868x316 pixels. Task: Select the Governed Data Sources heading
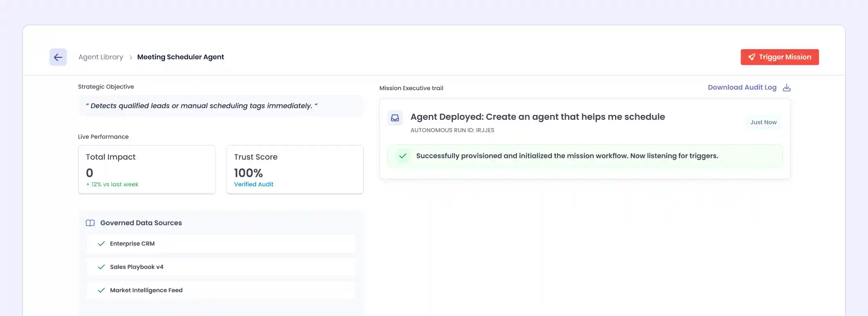[141, 223]
